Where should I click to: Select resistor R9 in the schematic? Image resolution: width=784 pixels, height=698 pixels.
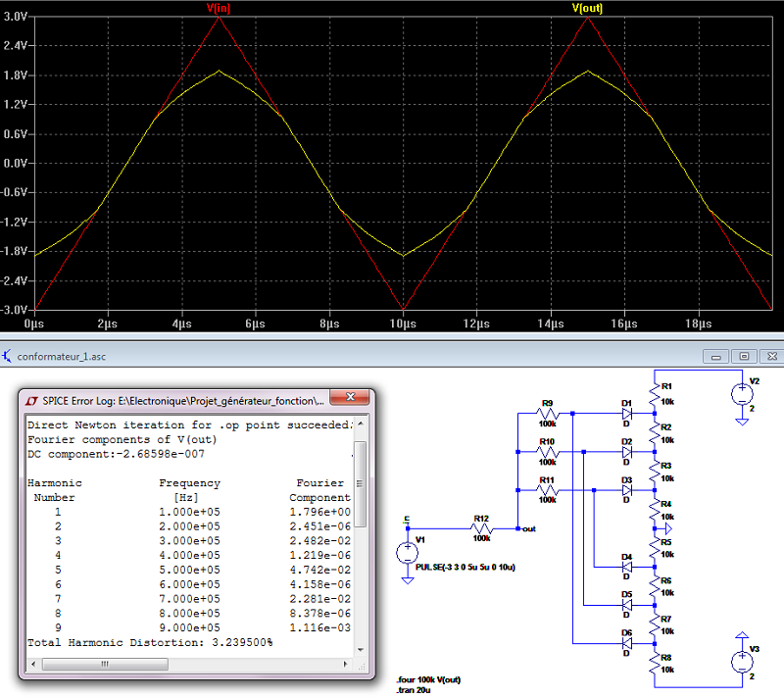click(x=548, y=414)
